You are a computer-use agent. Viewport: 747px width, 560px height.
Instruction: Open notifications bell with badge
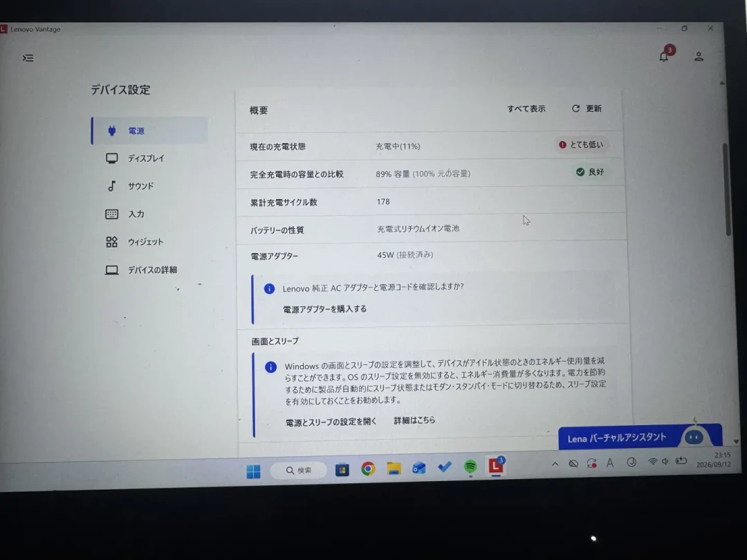(665, 55)
